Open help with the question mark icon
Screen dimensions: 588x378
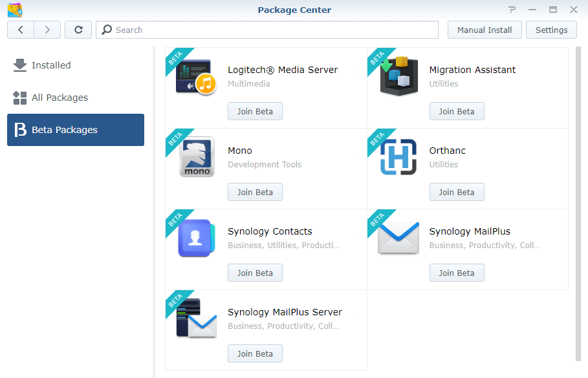512,10
